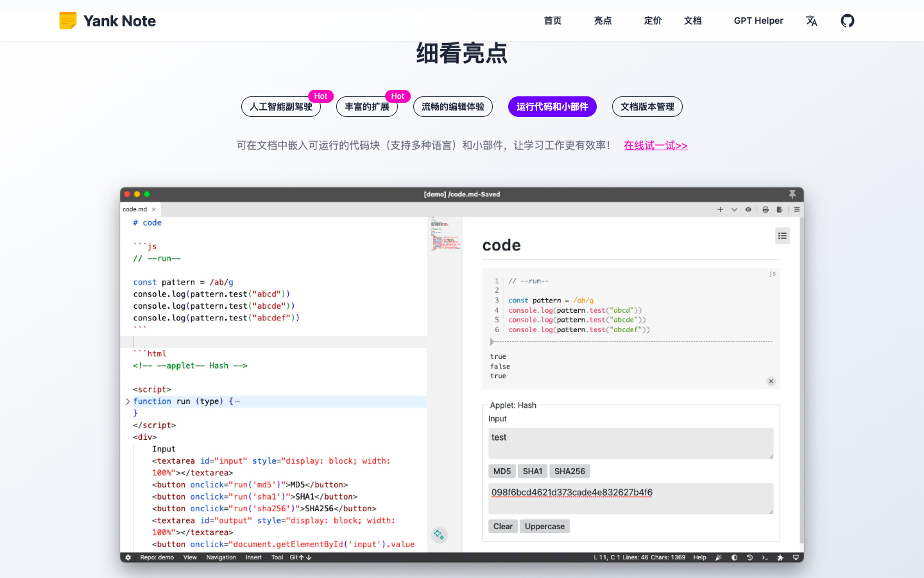924x578 pixels.
Task: Open the language translation switcher
Action: click(812, 21)
